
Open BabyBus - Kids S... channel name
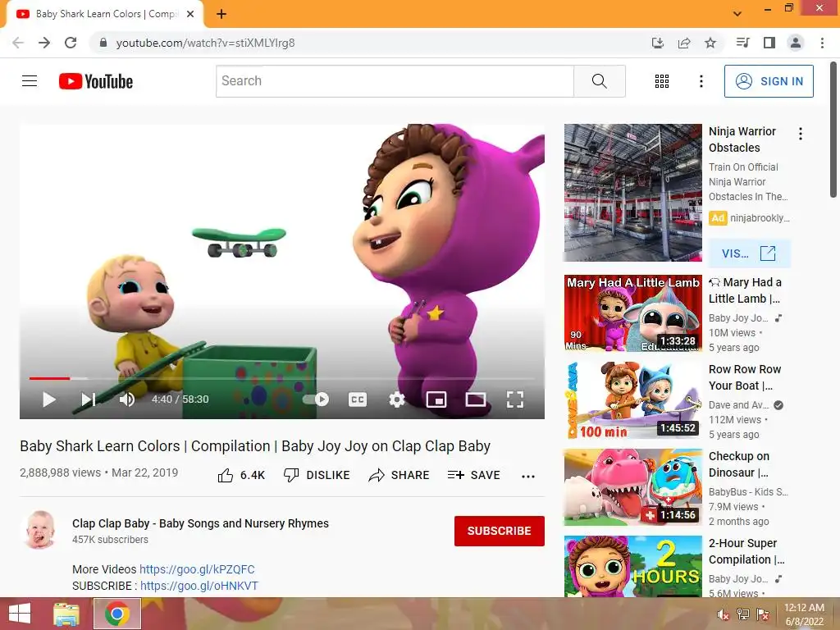coord(748,492)
